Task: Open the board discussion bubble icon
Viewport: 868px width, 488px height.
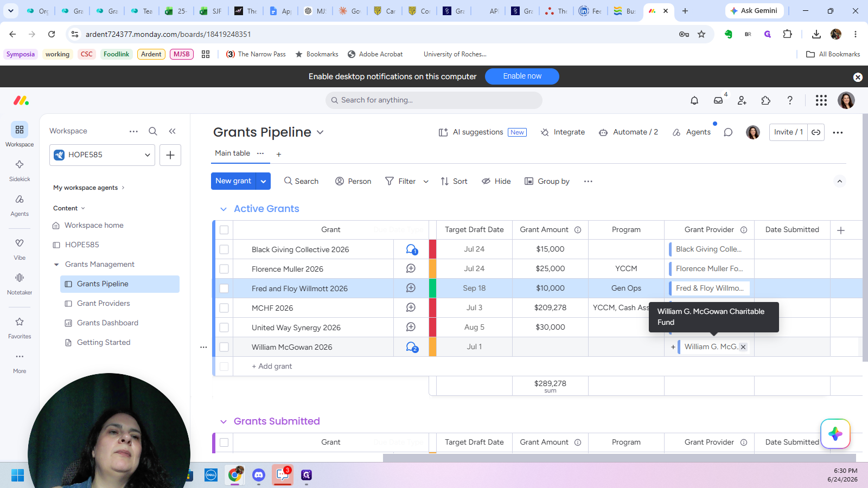Action: [x=728, y=132]
